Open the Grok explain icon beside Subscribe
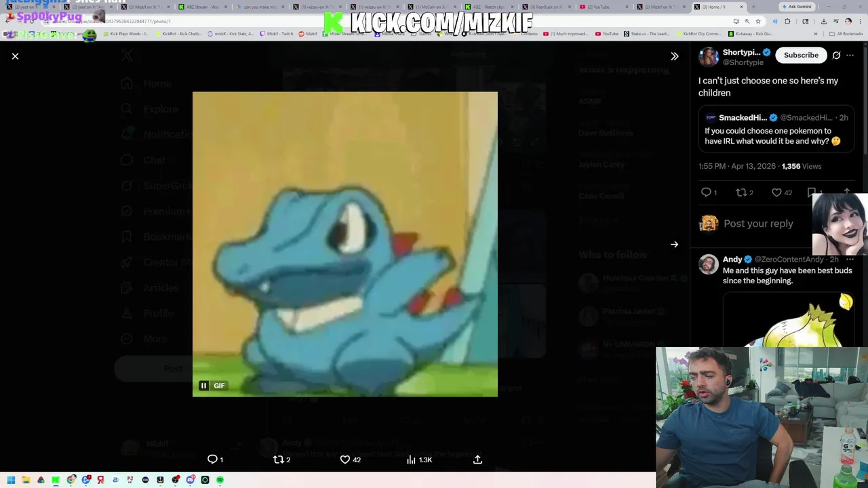Screen dimensions: 868x488 [x=836, y=55]
